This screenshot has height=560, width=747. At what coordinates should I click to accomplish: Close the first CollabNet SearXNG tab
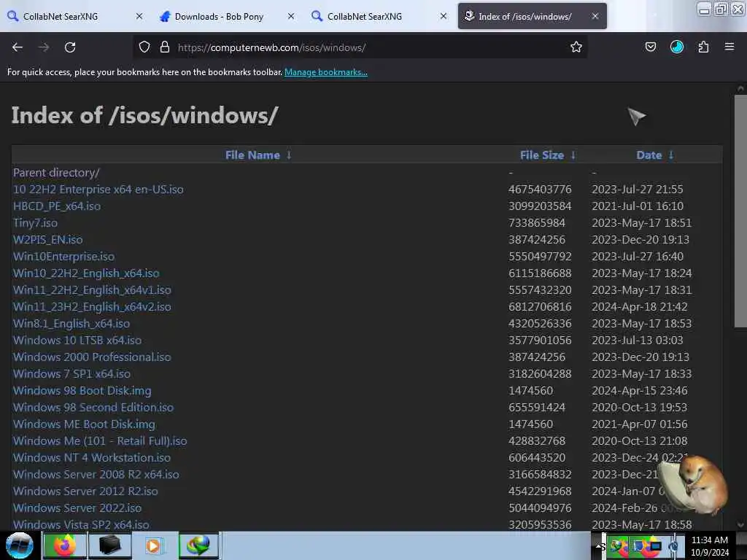click(139, 16)
